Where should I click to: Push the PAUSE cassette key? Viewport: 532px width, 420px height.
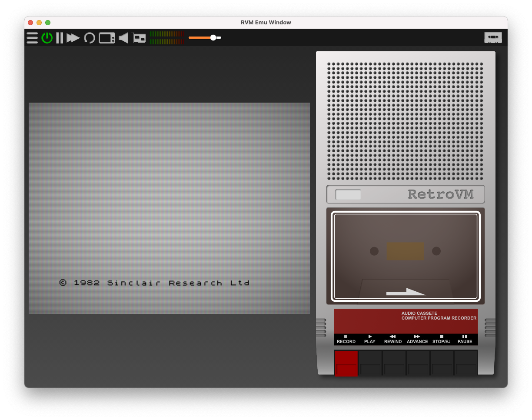click(x=466, y=363)
